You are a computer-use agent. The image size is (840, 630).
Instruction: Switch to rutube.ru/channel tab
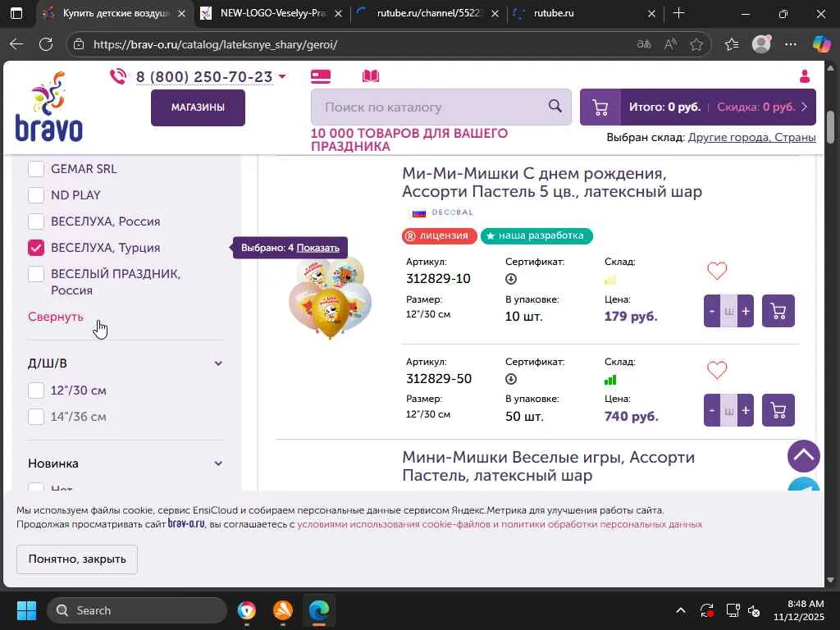(x=427, y=13)
